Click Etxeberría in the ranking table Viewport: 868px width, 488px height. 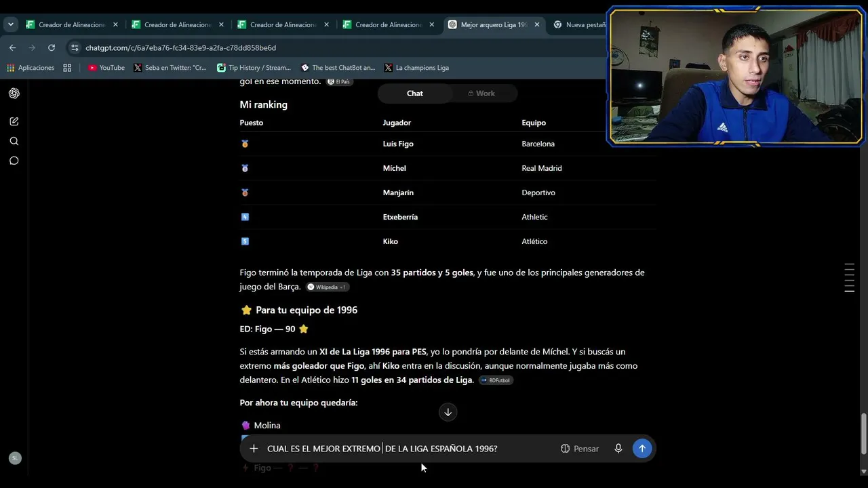(x=400, y=217)
